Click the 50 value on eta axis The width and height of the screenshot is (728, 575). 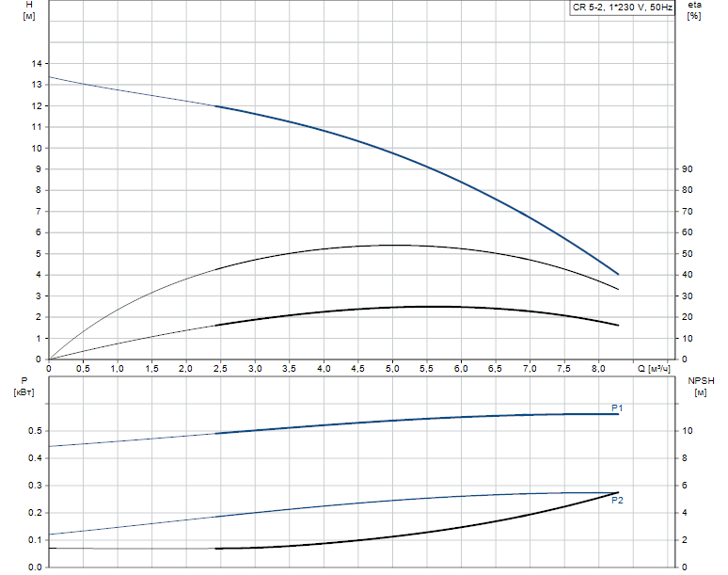point(687,253)
